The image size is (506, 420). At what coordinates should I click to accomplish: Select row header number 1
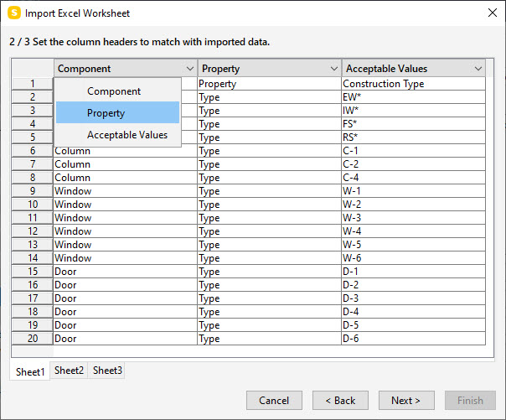click(x=33, y=84)
